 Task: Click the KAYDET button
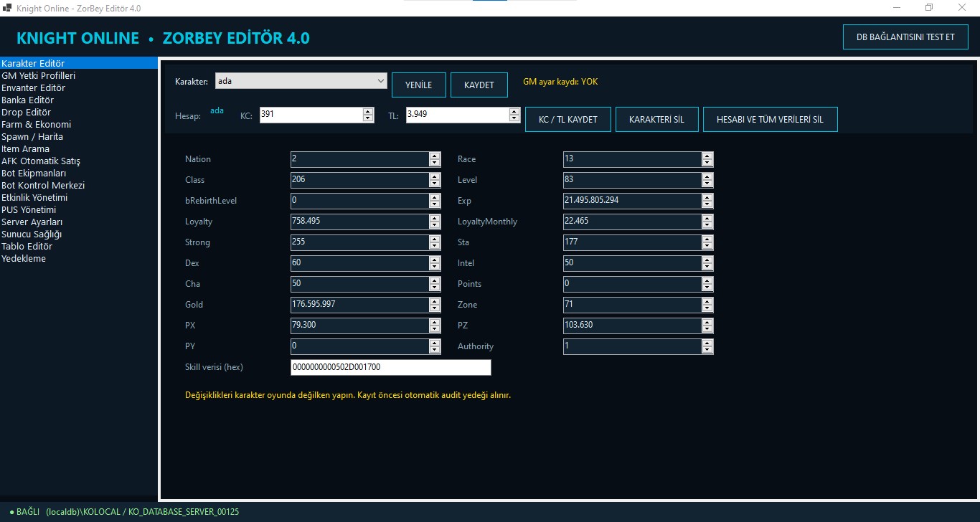(479, 85)
